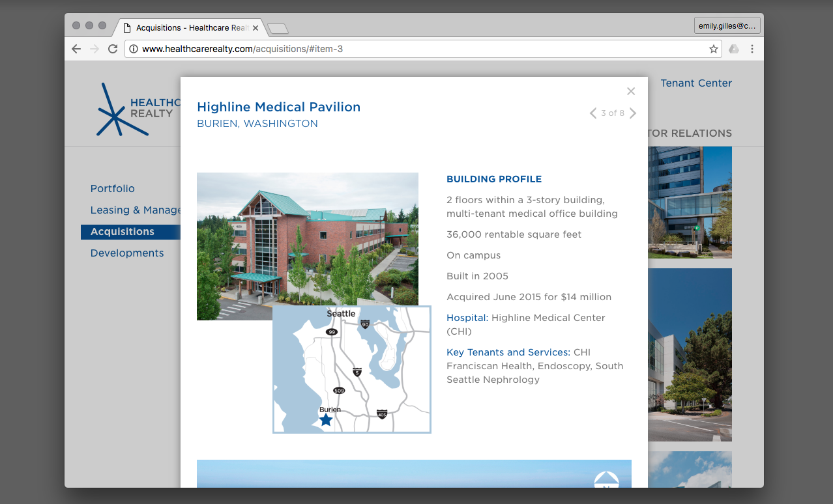The width and height of the screenshot is (833, 504).
Task: Open Portfolio in the sidebar menu
Action: point(113,189)
